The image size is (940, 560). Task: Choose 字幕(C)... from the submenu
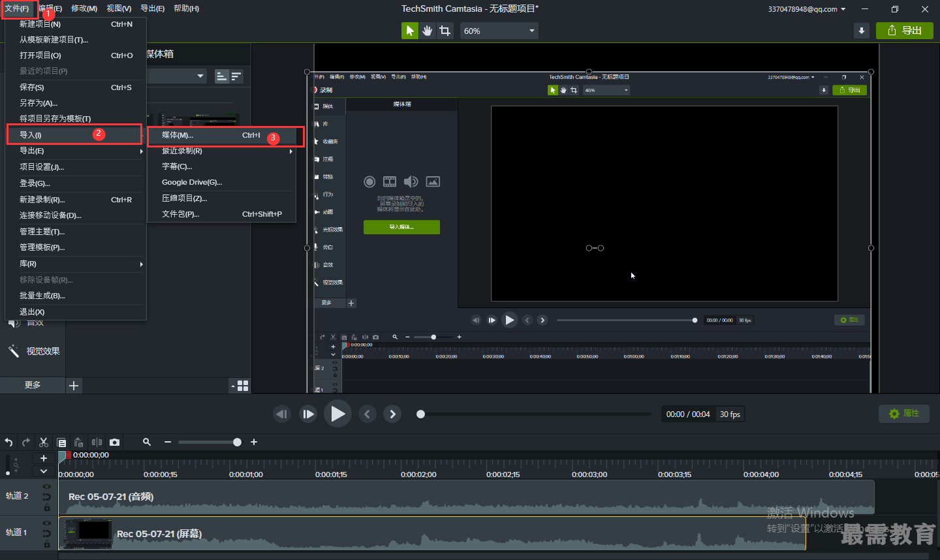point(222,166)
